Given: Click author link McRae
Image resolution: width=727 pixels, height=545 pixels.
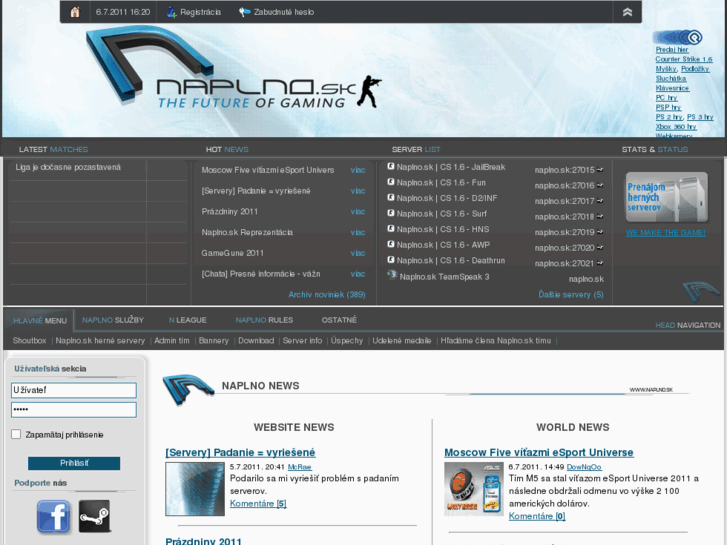Looking at the screenshot, I should coord(300,467).
